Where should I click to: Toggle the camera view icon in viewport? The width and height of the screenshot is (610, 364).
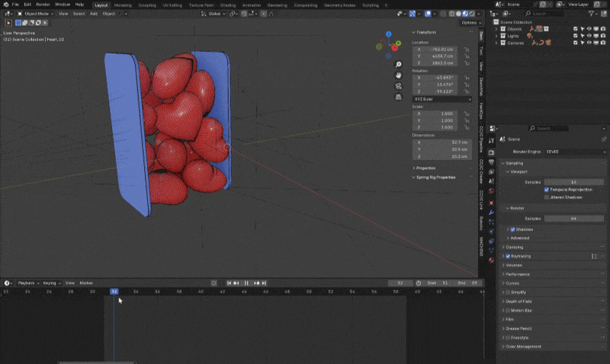399,86
